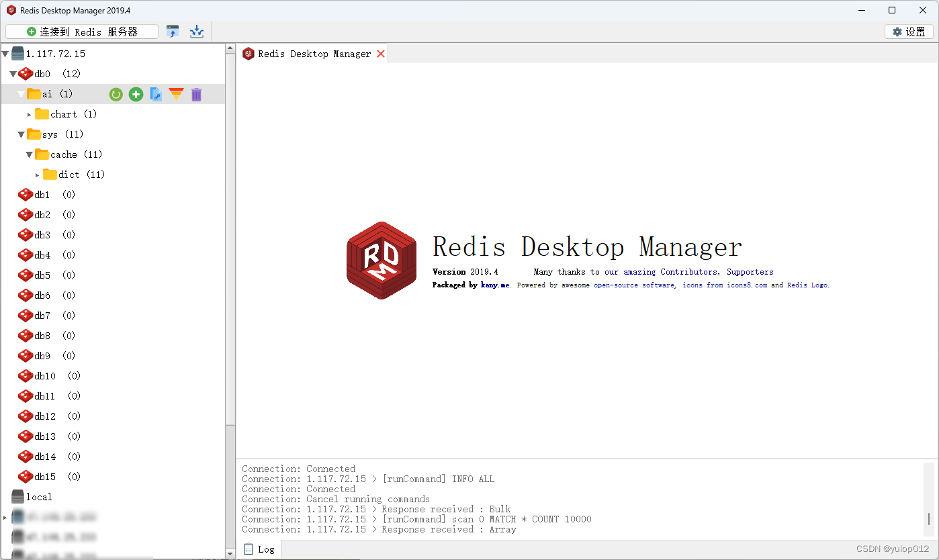Expand the first blurred server node arrow
The width and height of the screenshot is (939, 560).
(x=5, y=517)
